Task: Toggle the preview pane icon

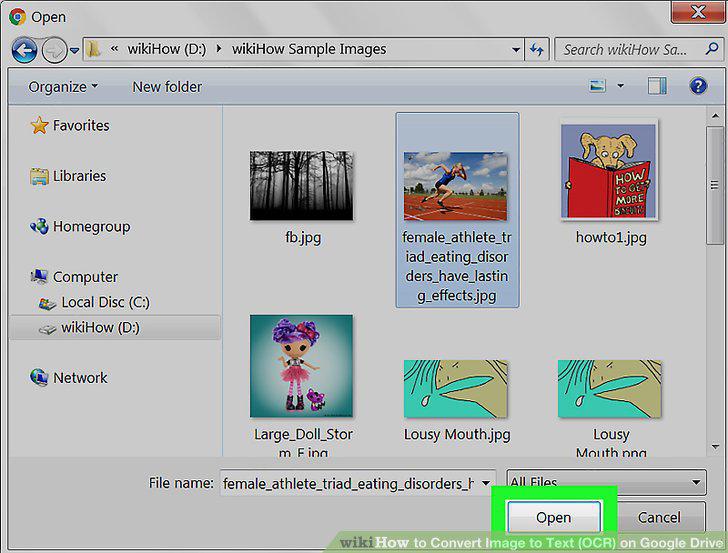Action: pos(657,86)
